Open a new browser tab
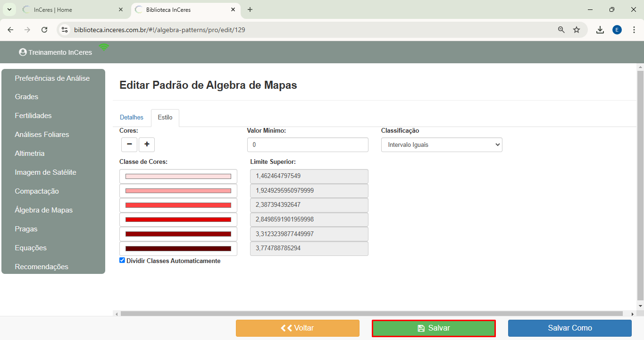The width and height of the screenshot is (644, 340). tap(250, 9)
